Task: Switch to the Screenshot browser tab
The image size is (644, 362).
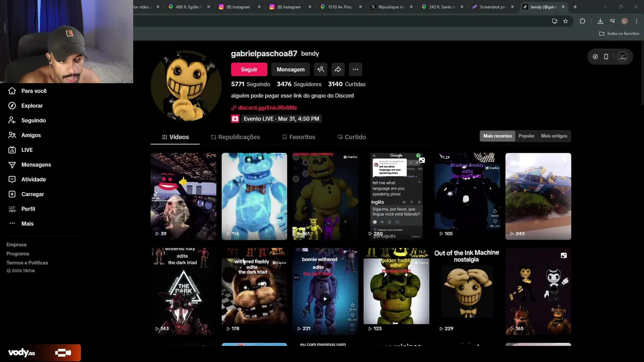Action: [492, 7]
